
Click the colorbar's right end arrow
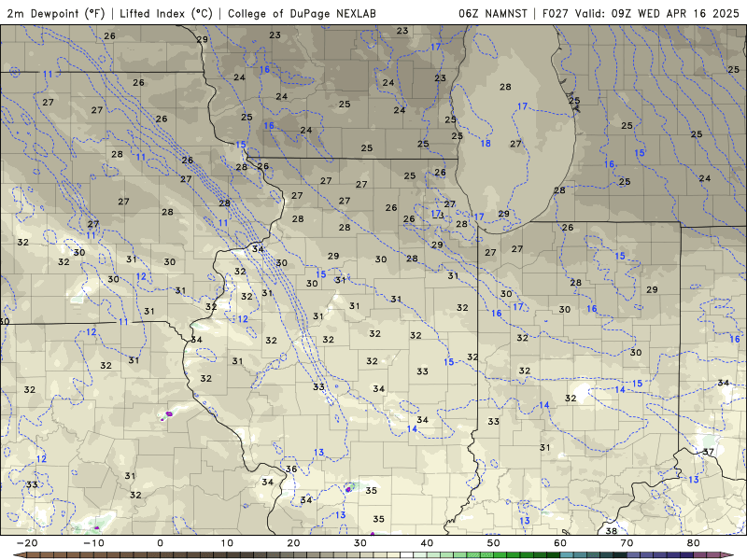pos(729,555)
